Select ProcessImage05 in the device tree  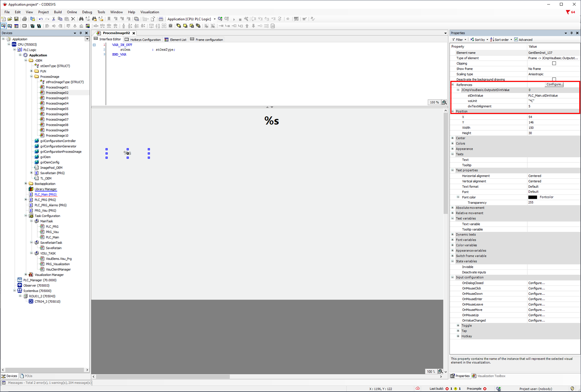[x=57, y=109]
